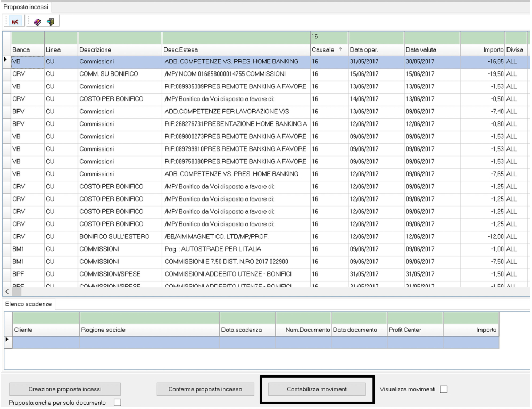This screenshot has width=532, height=409.
Task: Open help with the purple book icon
Action: [x=38, y=21]
